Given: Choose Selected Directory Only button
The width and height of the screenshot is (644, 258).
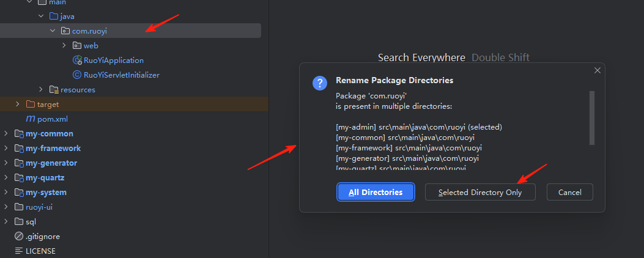Looking at the screenshot, I should 480,192.
